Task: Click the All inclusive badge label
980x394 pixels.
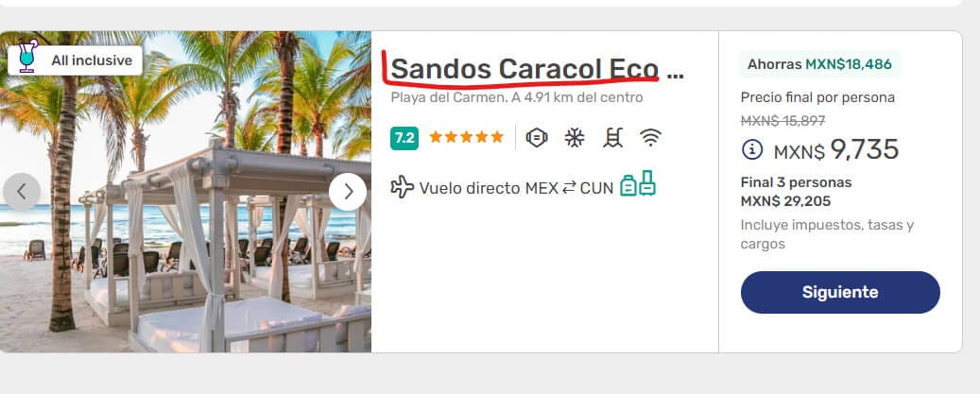Action: [92, 60]
